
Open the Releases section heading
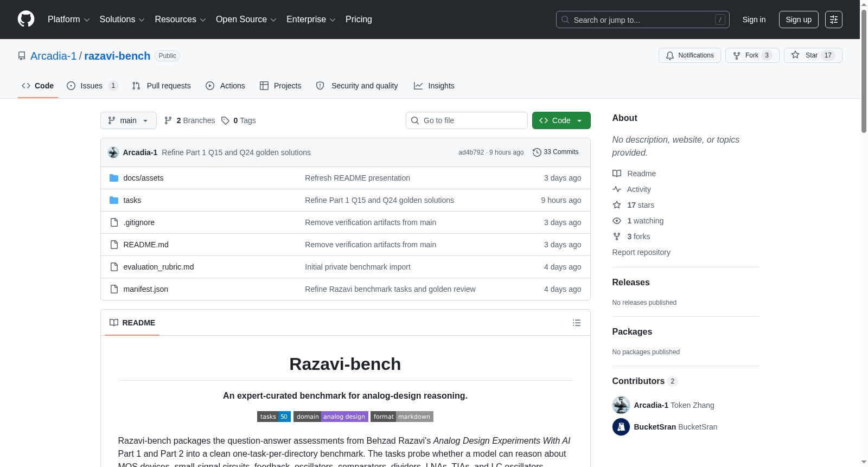(631, 283)
